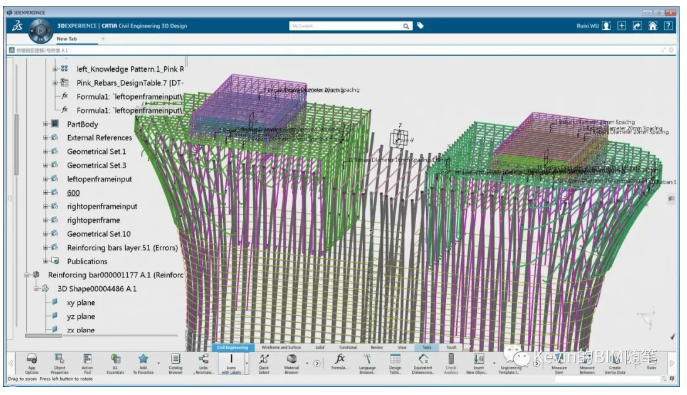Switch to the Touch tab
The image size is (687, 395).
(451, 347)
